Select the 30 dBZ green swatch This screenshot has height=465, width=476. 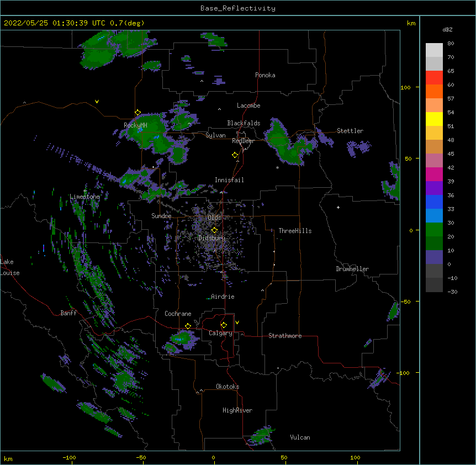click(x=434, y=230)
